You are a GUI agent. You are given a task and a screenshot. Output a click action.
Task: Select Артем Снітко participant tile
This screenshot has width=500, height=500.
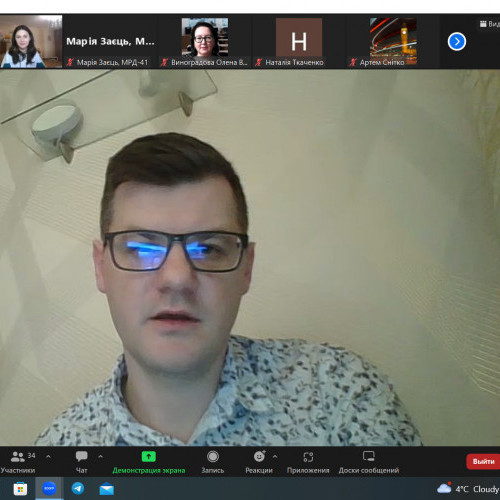coord(393,42)
